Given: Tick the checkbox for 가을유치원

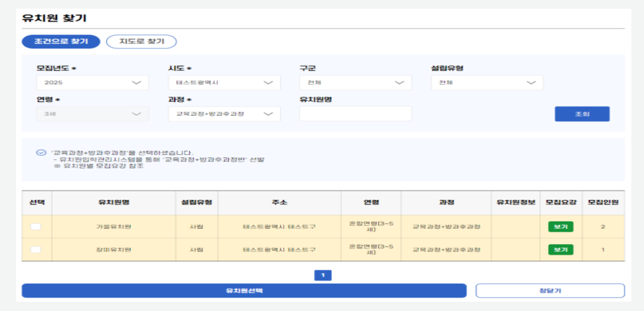Looking at the screenshot, I should point(36,226).
